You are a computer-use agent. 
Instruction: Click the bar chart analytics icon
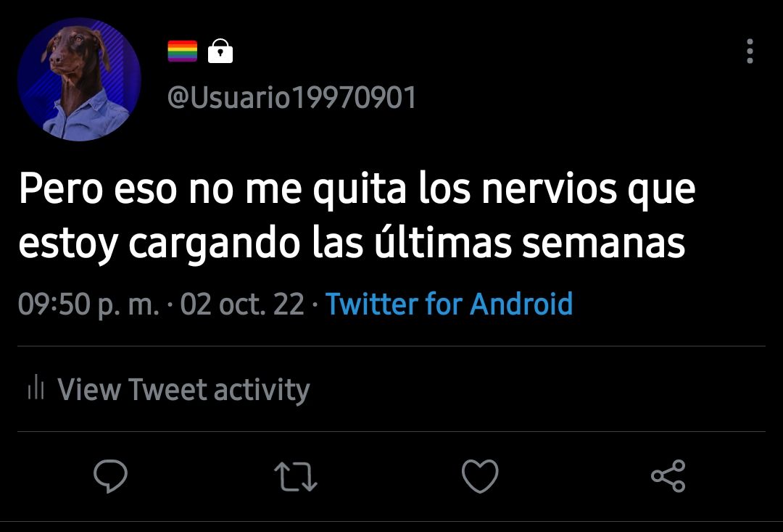click(x=36, y=387)
